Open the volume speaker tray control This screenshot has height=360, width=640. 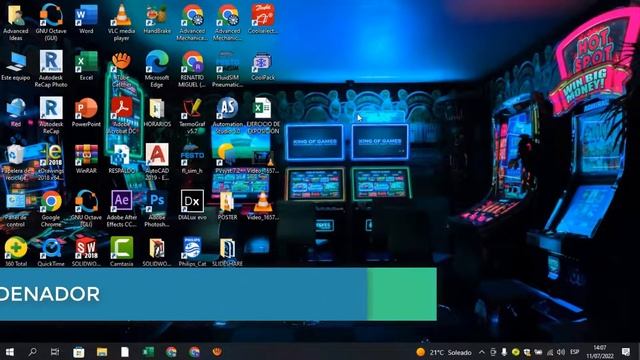click(x=561, y=352)
